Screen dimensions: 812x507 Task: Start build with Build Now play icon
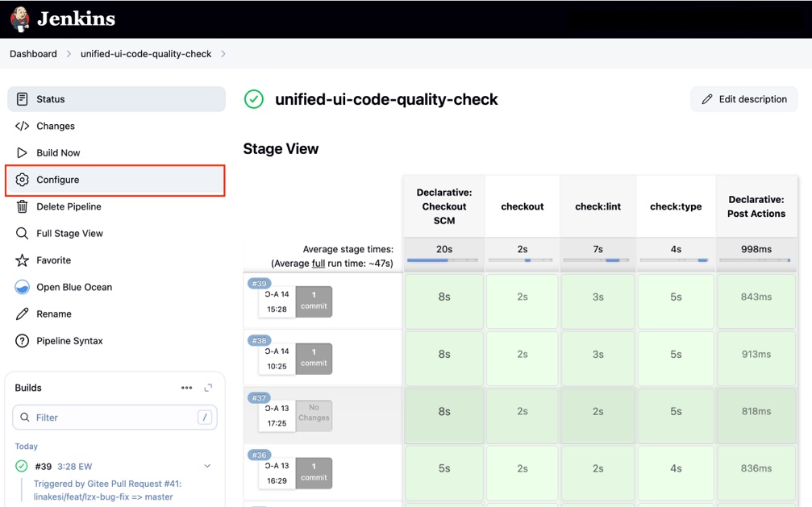click(23, 152)
